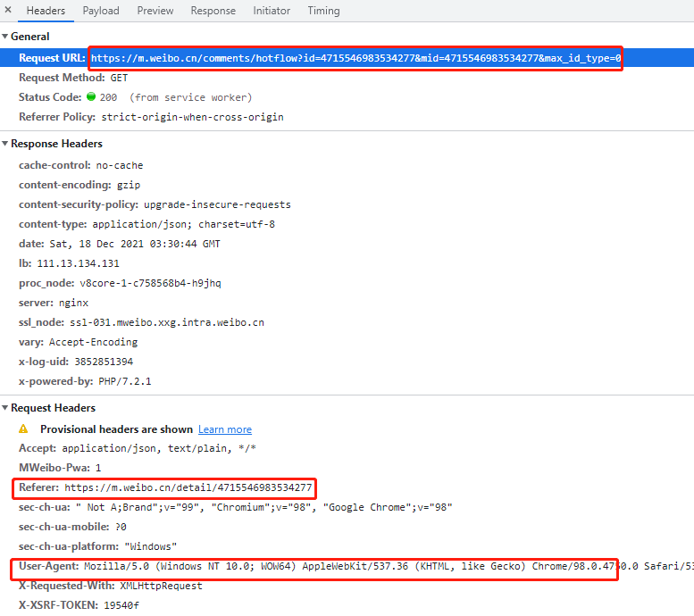Open the Preview tab
Viewport: 694px width, 616px height.
click(x=155, y=11)
